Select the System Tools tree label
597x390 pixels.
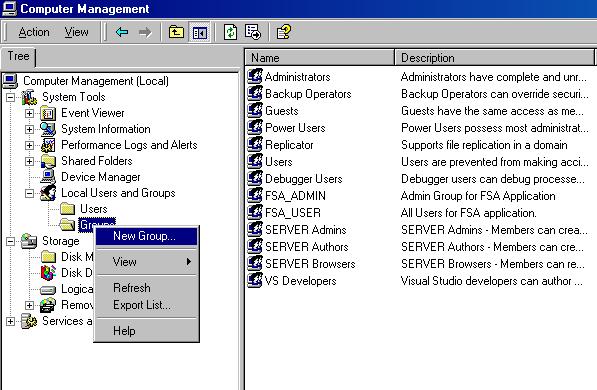73,97
